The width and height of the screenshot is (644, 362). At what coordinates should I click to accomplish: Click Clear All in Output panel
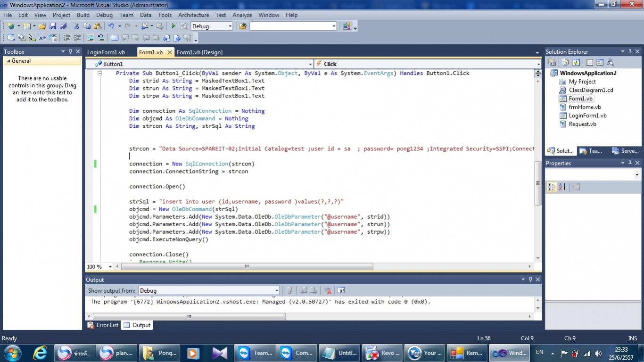point(328,291)
